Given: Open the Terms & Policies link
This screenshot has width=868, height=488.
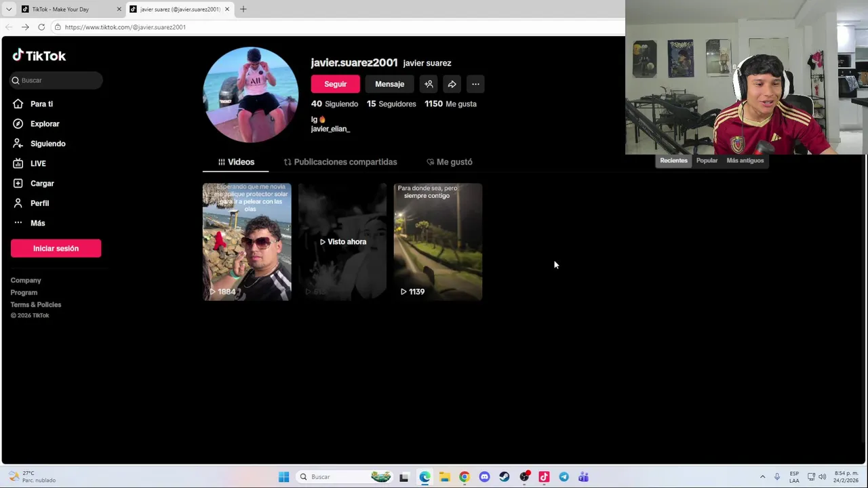Looking at the screenshot, I should [36, 305].
